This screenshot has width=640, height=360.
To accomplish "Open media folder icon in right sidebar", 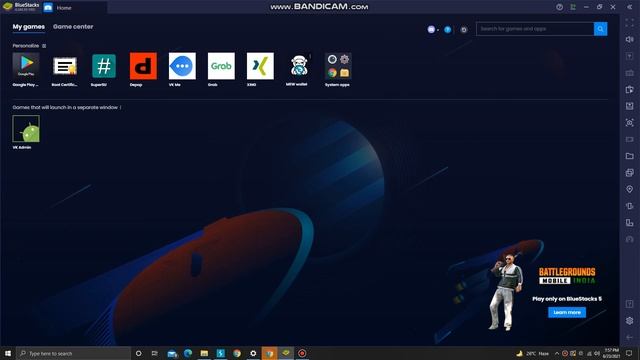I will [629, 156].
